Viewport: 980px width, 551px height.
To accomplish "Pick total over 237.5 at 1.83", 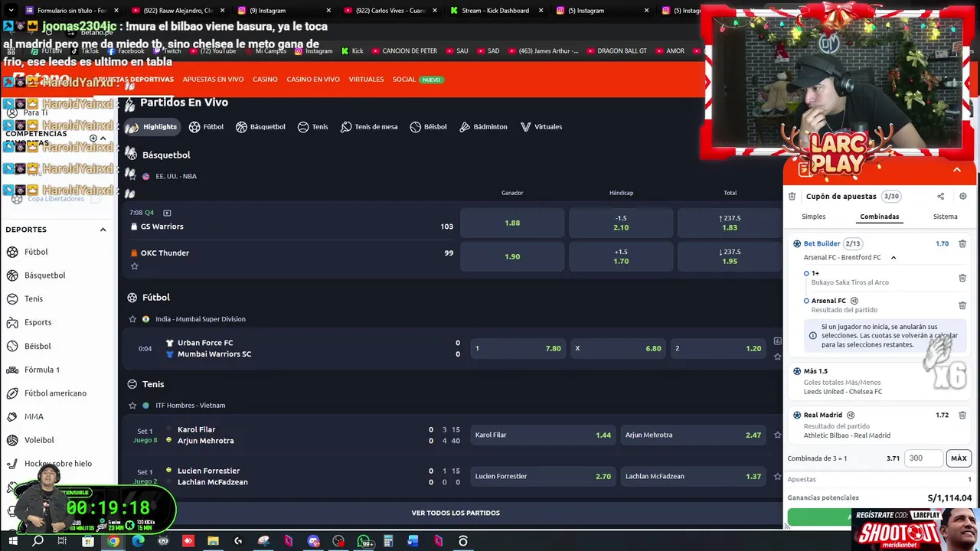I will coord(730,223).
